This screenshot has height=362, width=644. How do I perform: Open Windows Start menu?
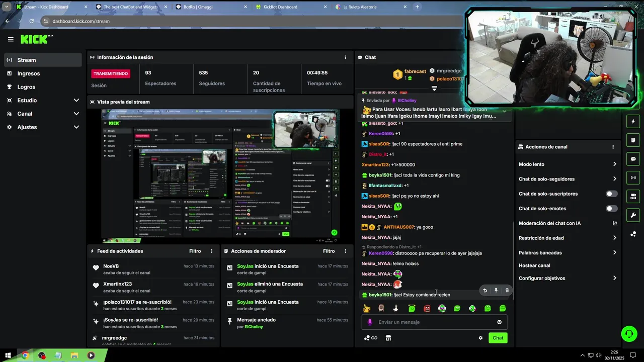pos(8,355)
